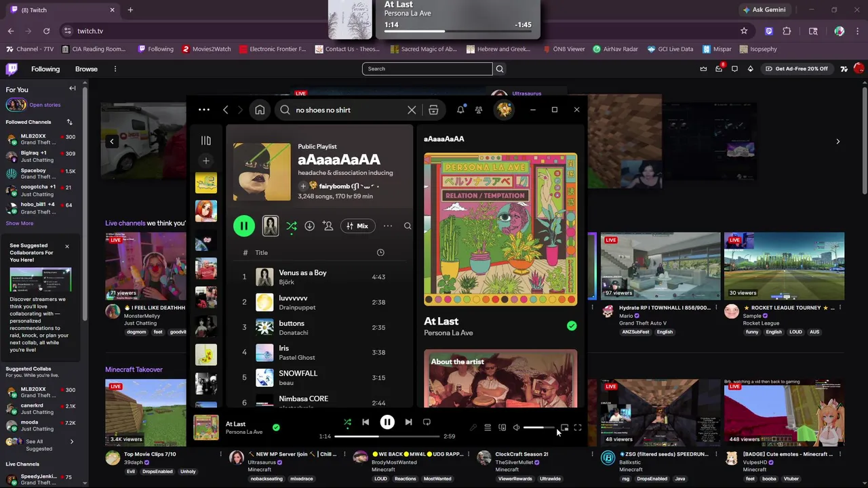
Task: Close Suggested Collaborators card
Action: click(66, 247)
